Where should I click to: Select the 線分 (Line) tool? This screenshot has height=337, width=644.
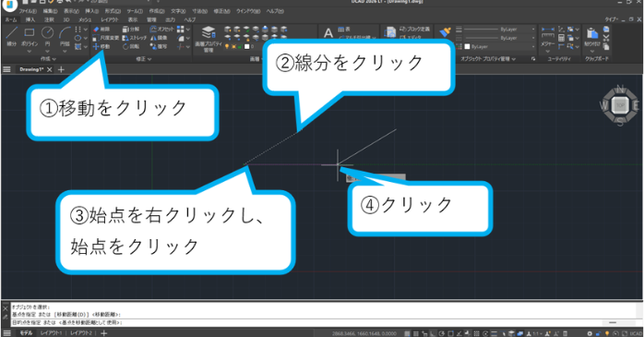[x=11, y=36]
